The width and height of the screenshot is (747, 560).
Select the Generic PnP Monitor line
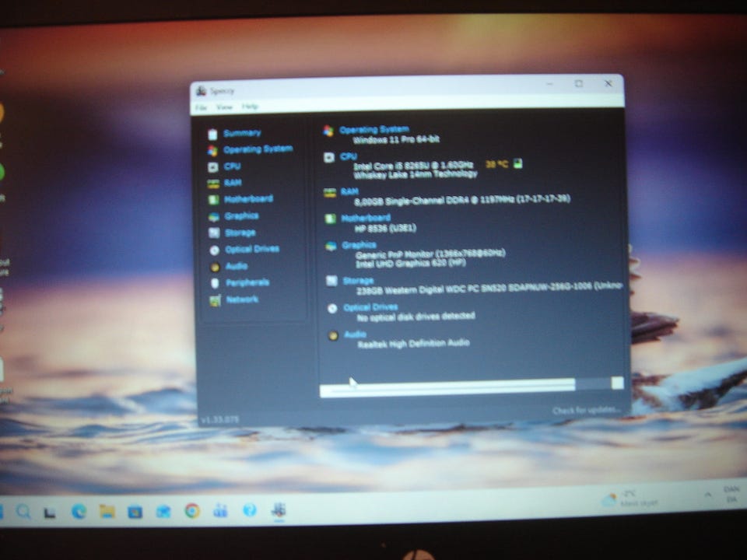tap(430, 254)
